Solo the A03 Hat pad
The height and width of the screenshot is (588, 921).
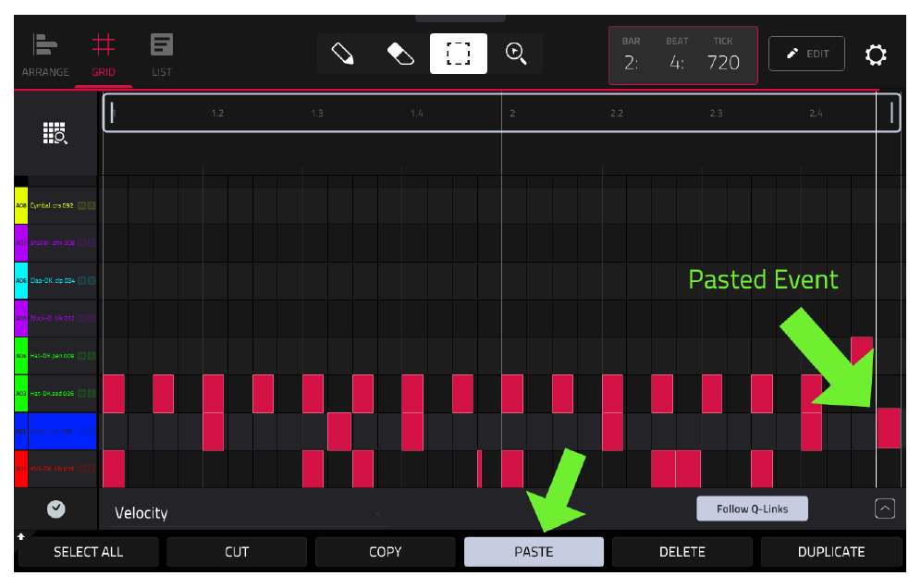(x=91, y=394)
